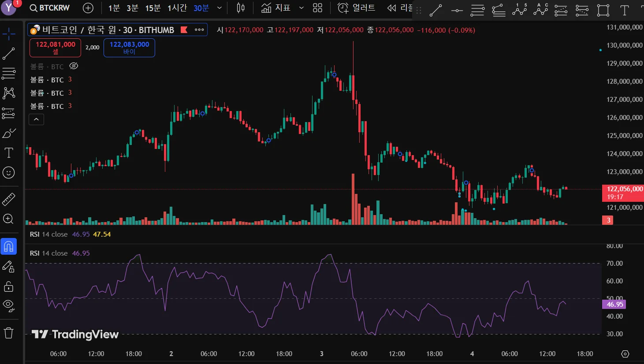Expand the time interval dropdown
644x364 pixels.
coord(220,8)
